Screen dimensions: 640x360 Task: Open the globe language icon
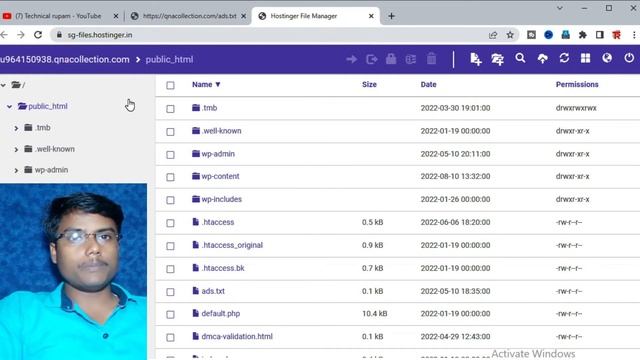[607, 58]
